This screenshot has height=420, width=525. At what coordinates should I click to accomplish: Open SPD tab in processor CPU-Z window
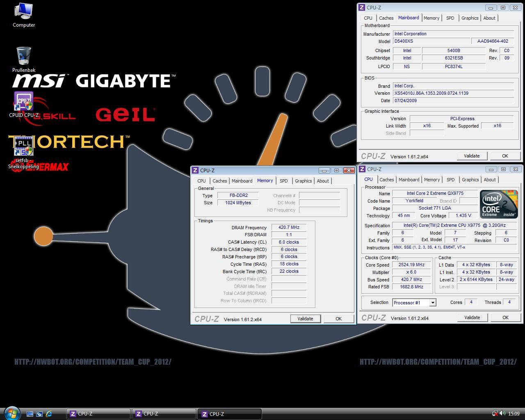pyautogui.click(x=450, y=180)
